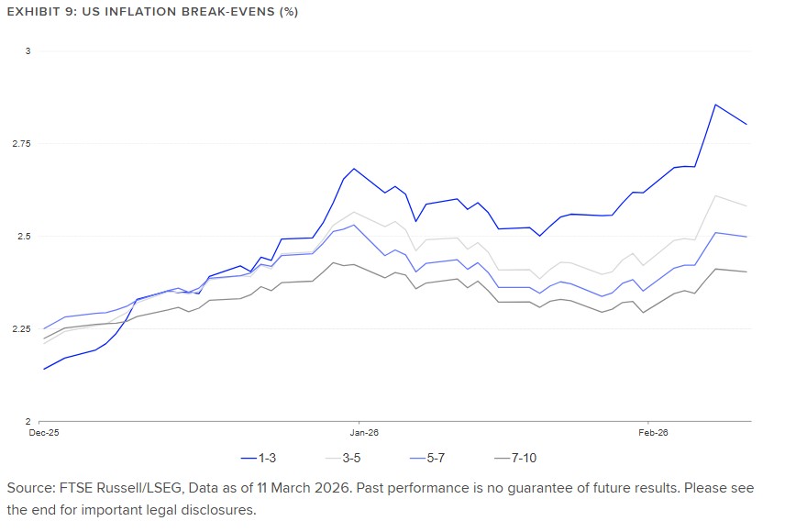785x532 pixels.
Task: Select the Feb-26 x-axis label
Action: (649, 431)
